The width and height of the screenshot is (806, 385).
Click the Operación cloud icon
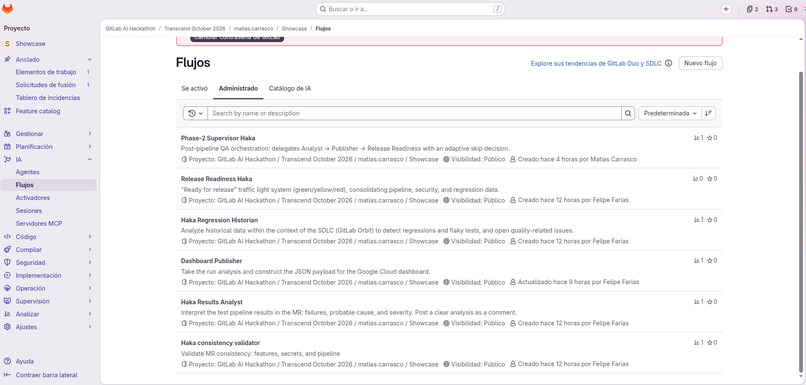tap(7, 288)
